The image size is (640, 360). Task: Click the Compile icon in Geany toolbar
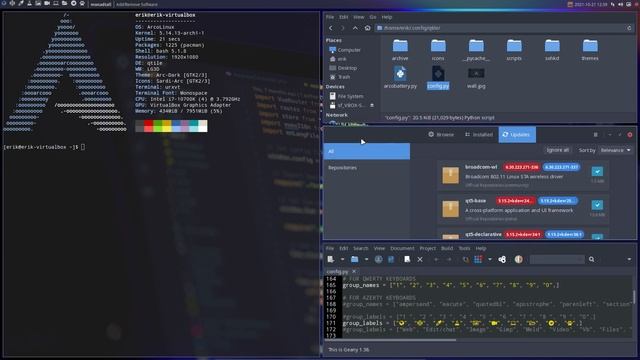tap(465, 259)
